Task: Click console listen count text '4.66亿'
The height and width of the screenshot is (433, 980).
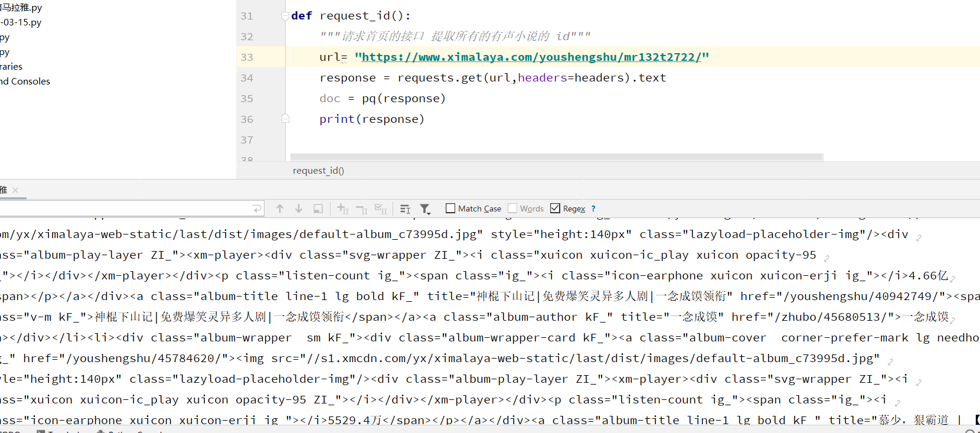Action: point(929,276)
